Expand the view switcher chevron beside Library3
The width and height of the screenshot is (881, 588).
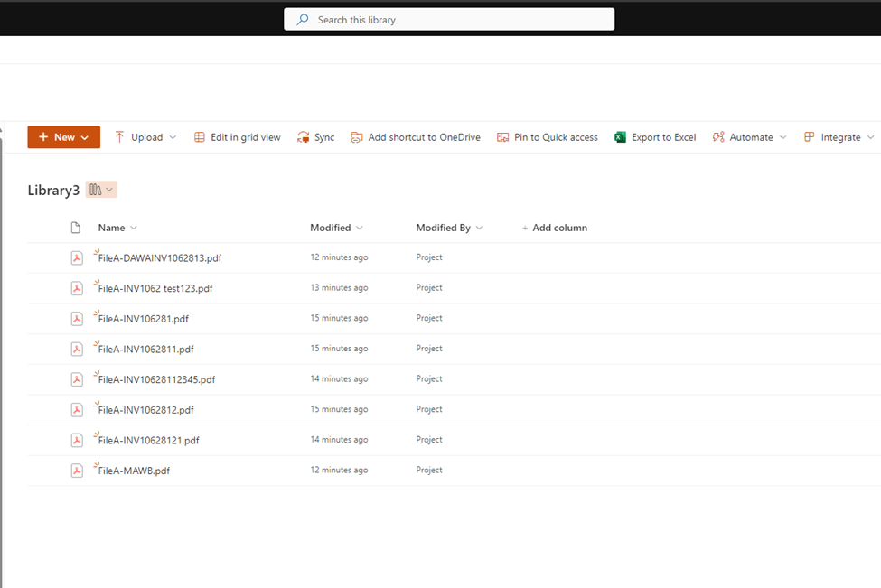click(109, 190)
